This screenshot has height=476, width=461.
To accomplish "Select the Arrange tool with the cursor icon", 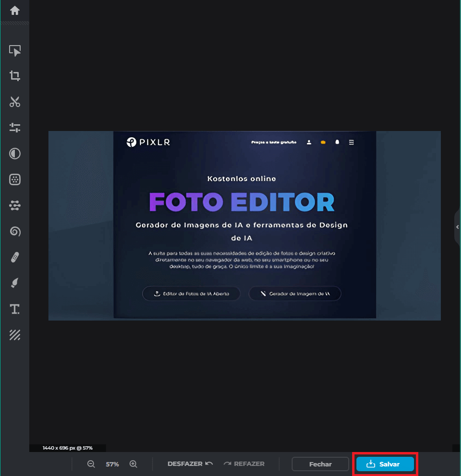I will point(14,50).
